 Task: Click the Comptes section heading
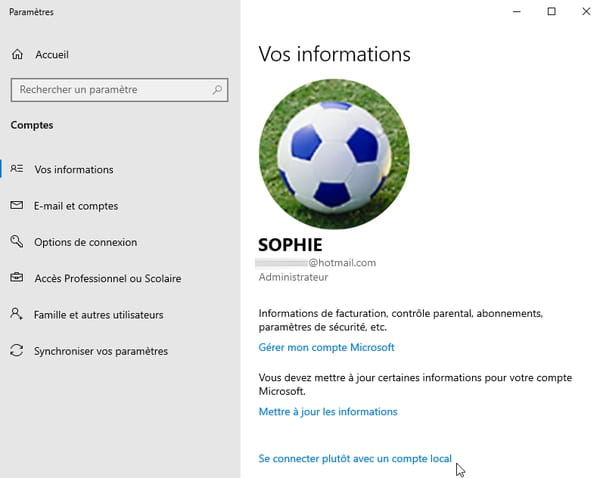coord(32,125)
